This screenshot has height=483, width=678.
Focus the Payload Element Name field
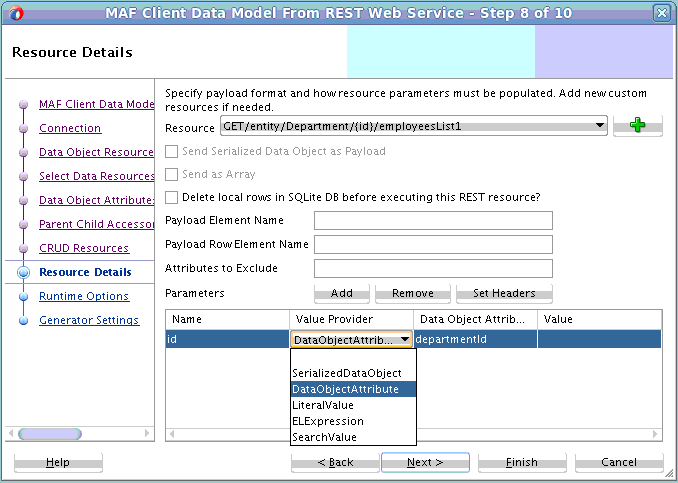pos(433,221)
